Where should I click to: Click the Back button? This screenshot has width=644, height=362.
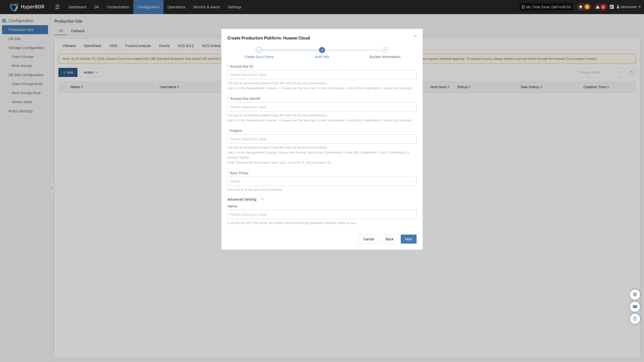[389, 239]
